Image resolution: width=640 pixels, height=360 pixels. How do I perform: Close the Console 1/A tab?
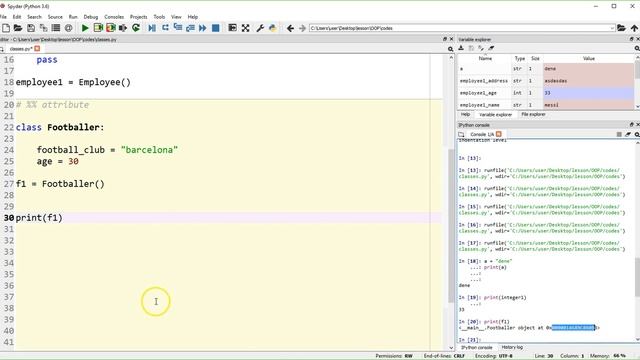[499, 134]
